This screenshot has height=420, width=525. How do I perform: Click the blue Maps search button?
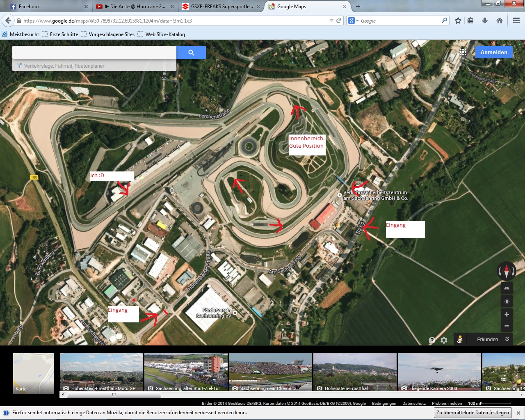[x=191, y=52]
